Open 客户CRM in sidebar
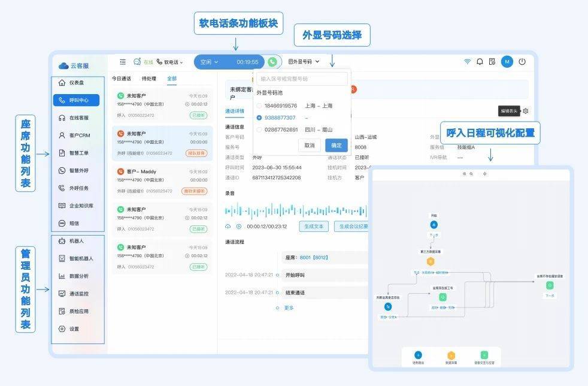 (x=74, y=135)
